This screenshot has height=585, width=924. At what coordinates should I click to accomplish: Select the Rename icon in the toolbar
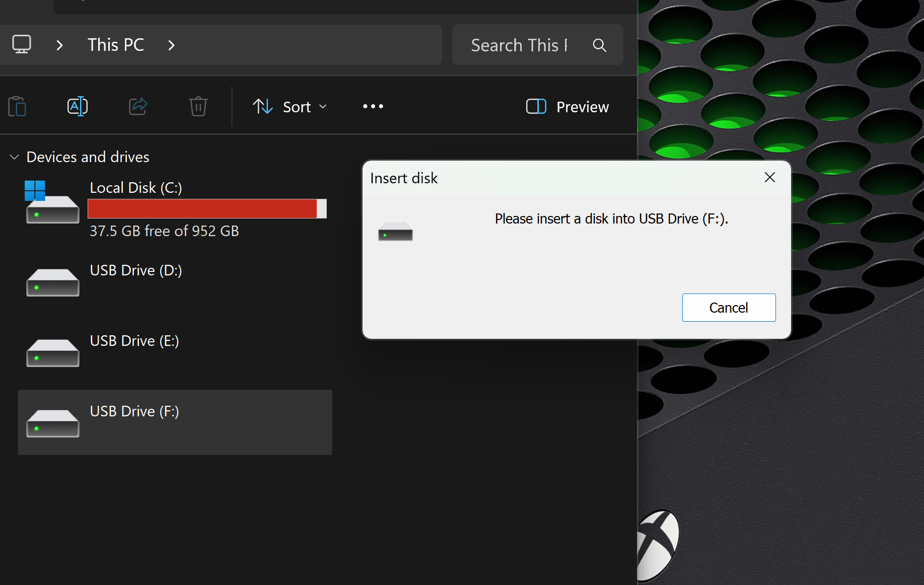[77, 106]
